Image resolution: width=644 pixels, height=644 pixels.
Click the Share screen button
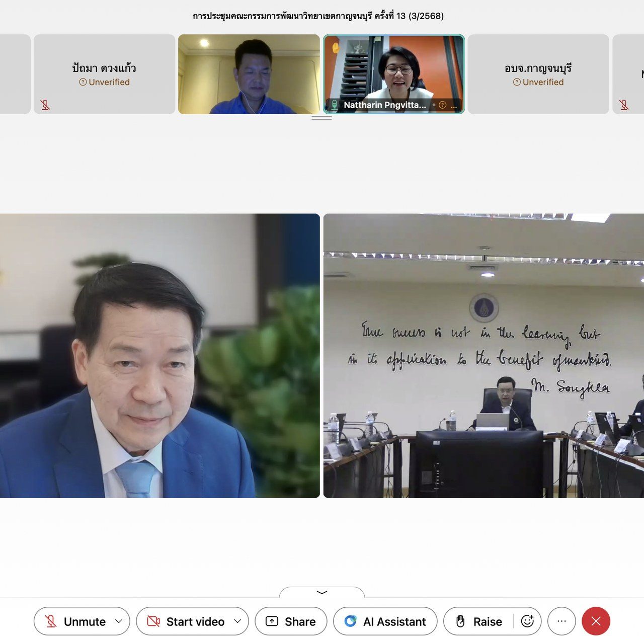pos(291,621)
